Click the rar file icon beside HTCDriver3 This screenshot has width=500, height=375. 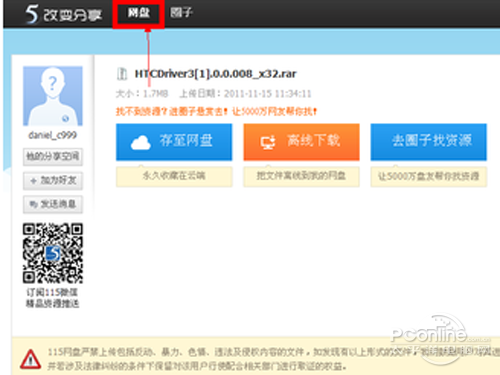click(122, 74)
